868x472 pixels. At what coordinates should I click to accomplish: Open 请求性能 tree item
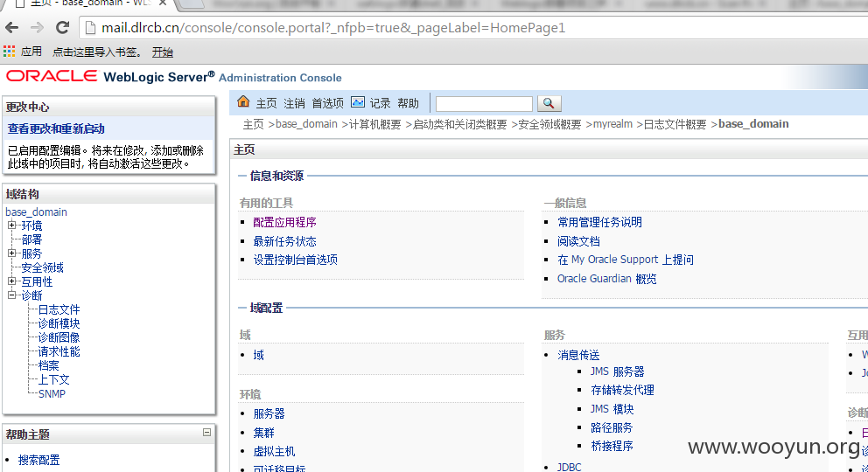pyautogui.click(x=59, y=351)
